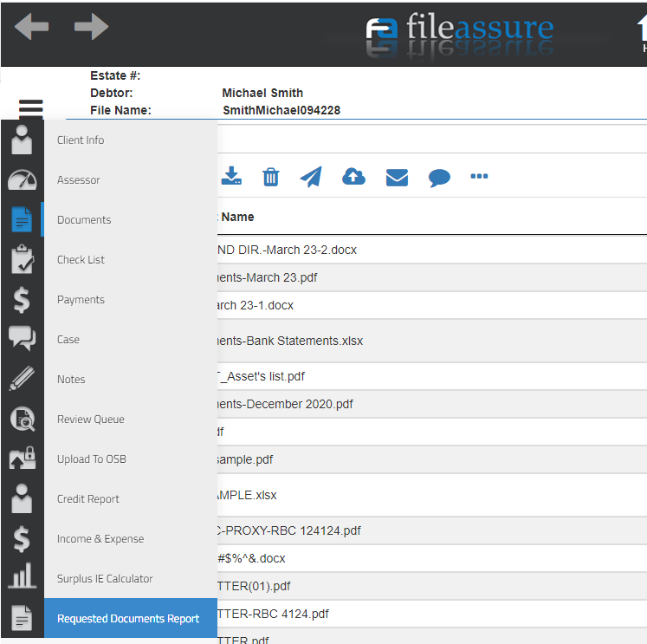Screen dimensions: 647x644
Task: Click the file name SmithMichael094228
Action: pyautogui.click(x=281, y=110)
